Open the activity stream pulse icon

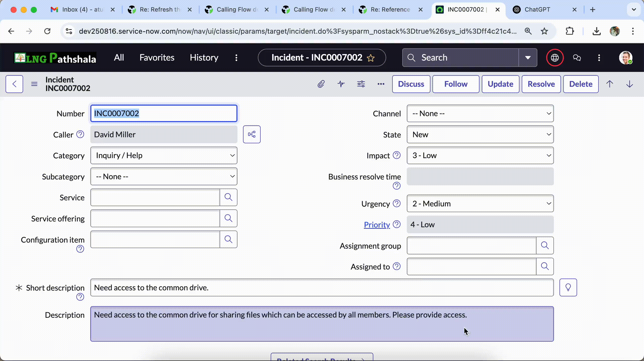(341, 84)
